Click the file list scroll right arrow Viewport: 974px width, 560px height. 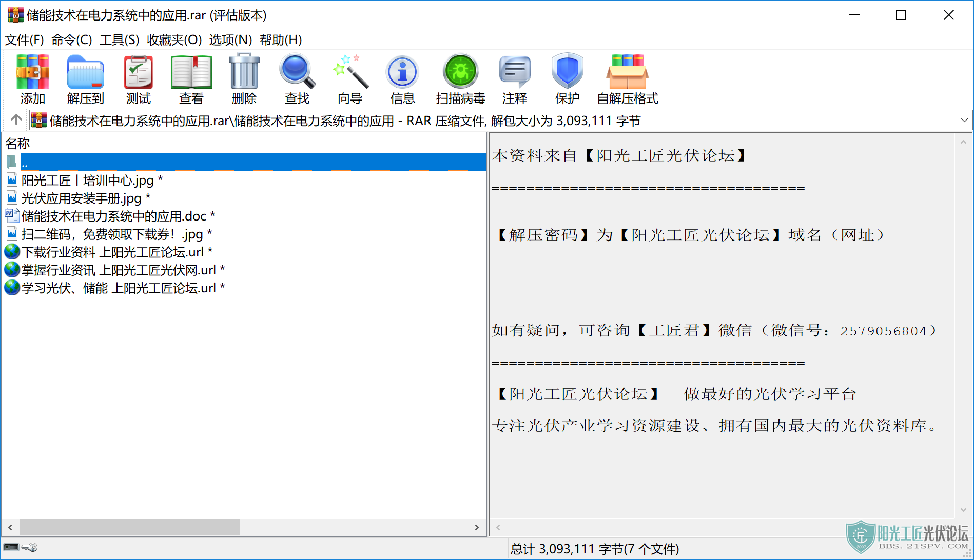click(477, 527)
